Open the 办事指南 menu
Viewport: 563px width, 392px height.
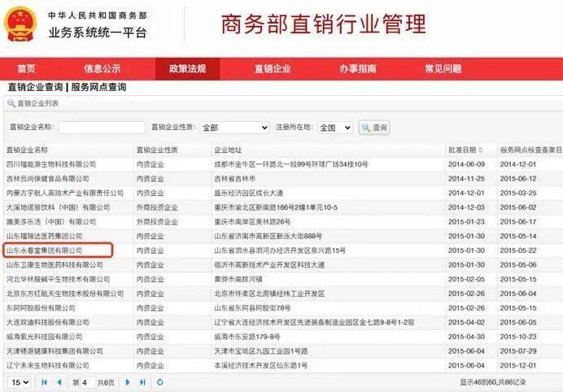coord(358,68)
